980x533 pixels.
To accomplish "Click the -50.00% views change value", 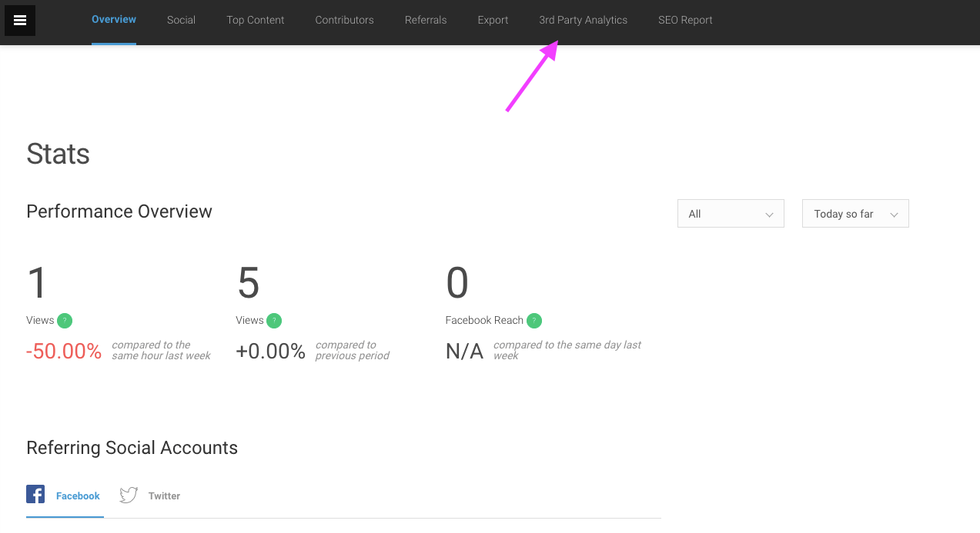I will (x=64, y=351).
